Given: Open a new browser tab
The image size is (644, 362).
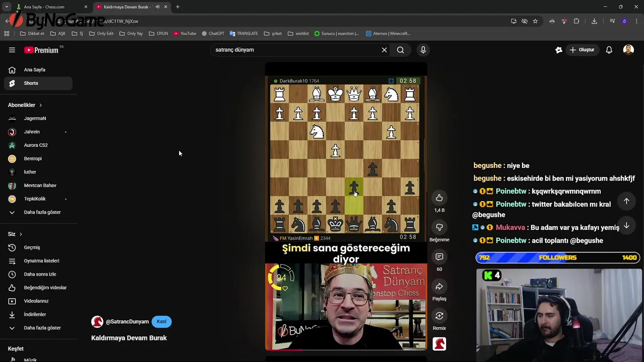Looking at the screenshot, I should (178, 7).
